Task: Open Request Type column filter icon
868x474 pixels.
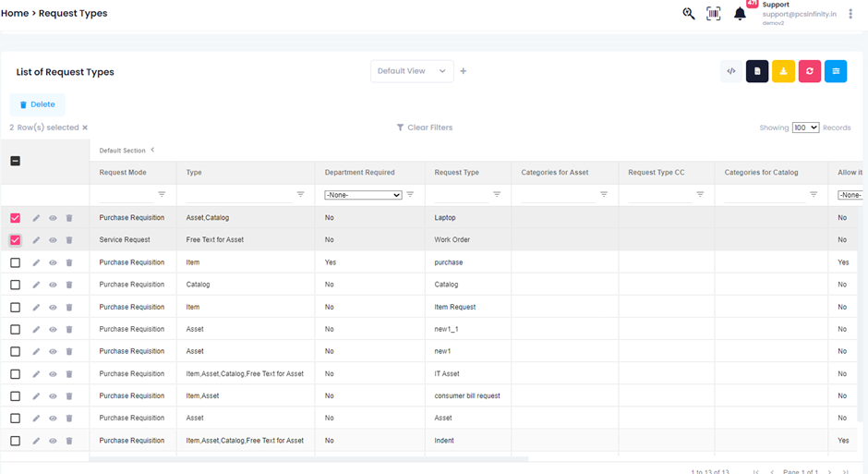Action: pyautogui.click(x=497, y=194)
